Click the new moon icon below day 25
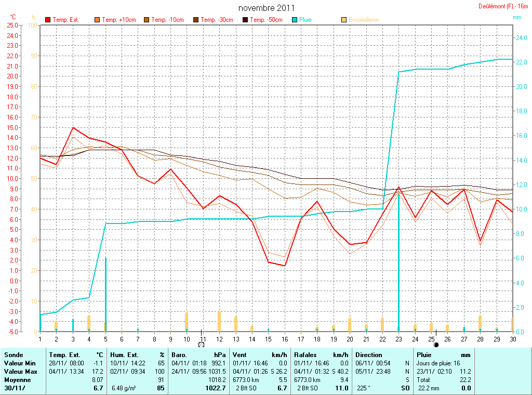Screen dimensions: 532x395 coord(436,344)
